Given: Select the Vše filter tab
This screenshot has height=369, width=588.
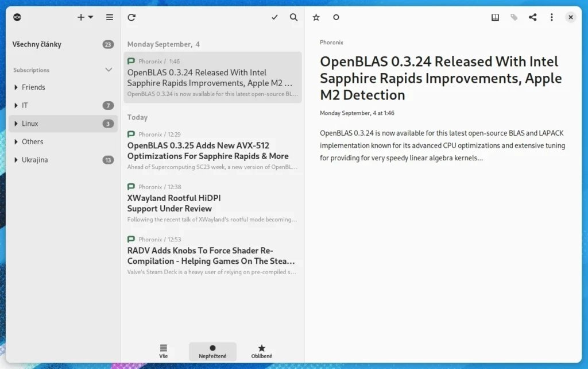Looking at the screenshot, I should click(x=164, y=351).
